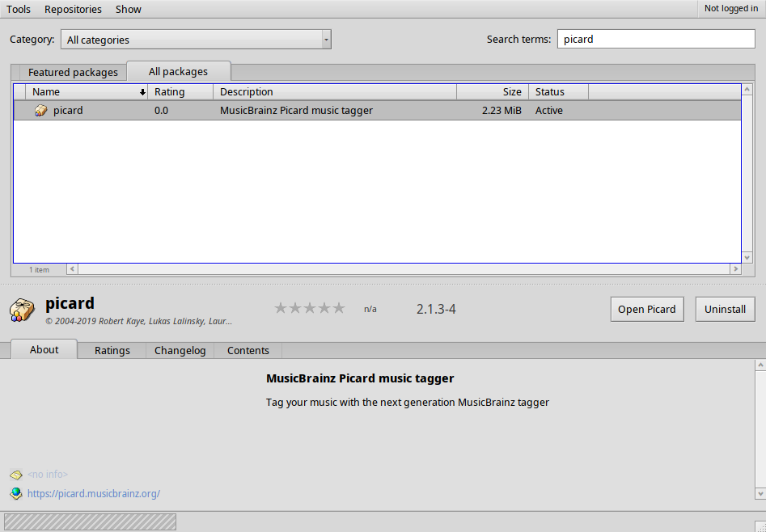This screenshot has height=532, width=766.
Task: Click the Open Picard button
Action: click(647, 309)
